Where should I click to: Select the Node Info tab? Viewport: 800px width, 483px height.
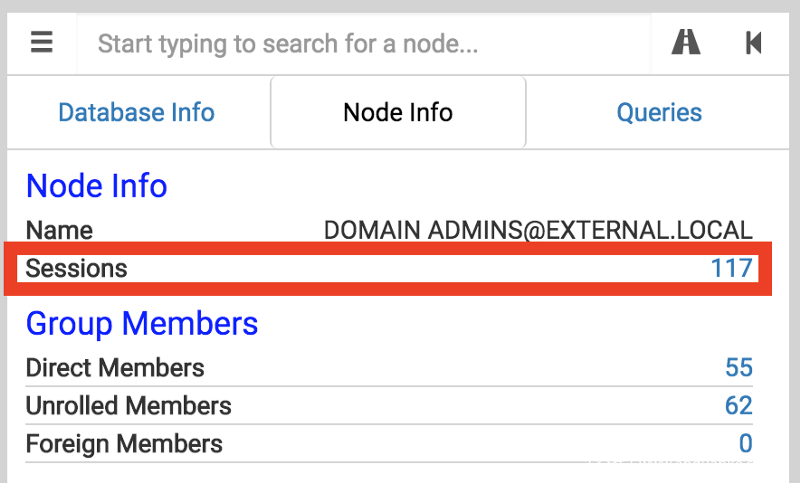coord(398,112)
